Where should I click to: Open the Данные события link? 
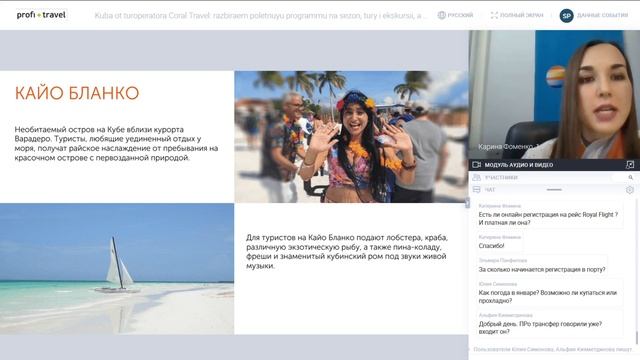602,15
